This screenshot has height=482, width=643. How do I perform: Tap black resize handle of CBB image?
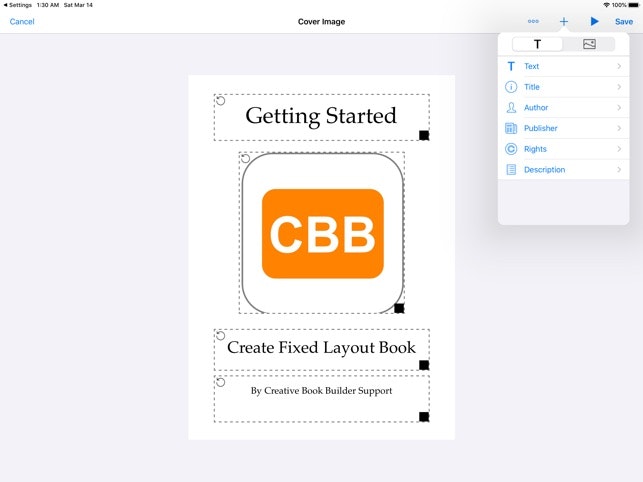399,308
